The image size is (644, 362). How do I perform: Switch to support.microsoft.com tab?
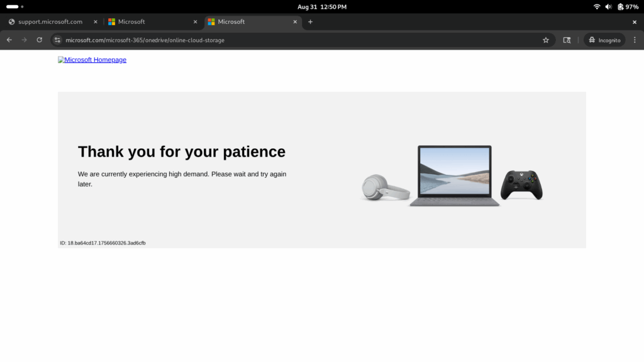(x=50, y=22)
